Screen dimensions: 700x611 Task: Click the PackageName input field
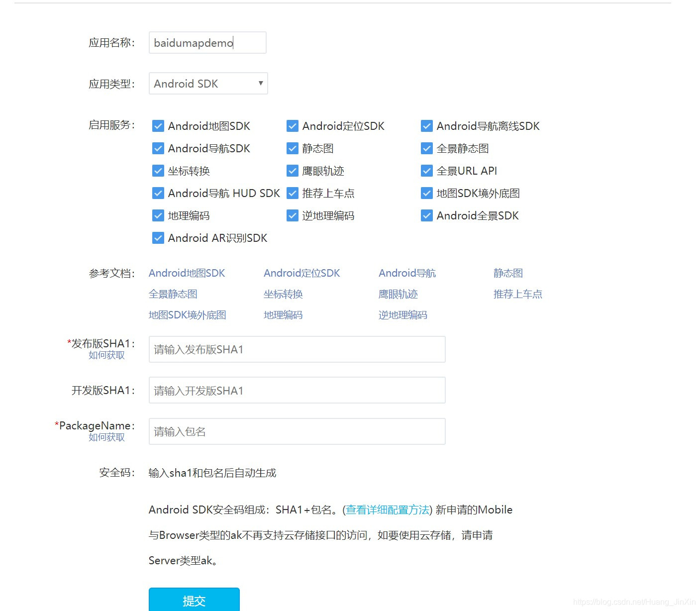point(297,431)
